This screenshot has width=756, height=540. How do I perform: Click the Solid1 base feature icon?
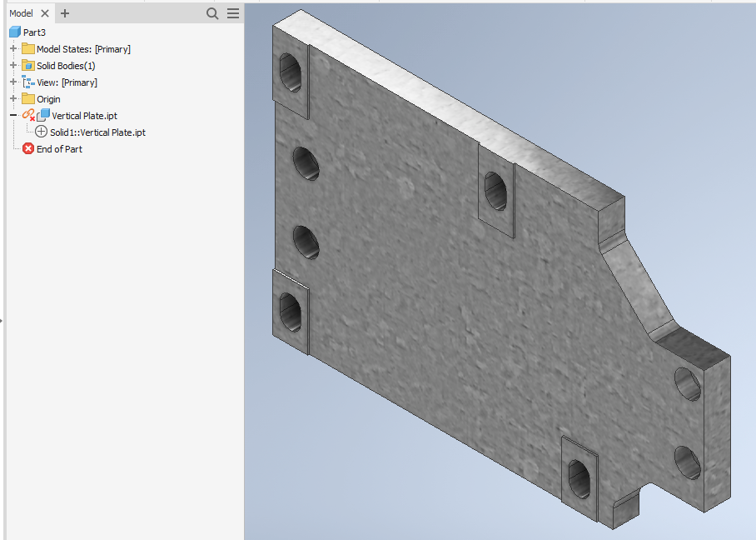(x=39, y=132)
